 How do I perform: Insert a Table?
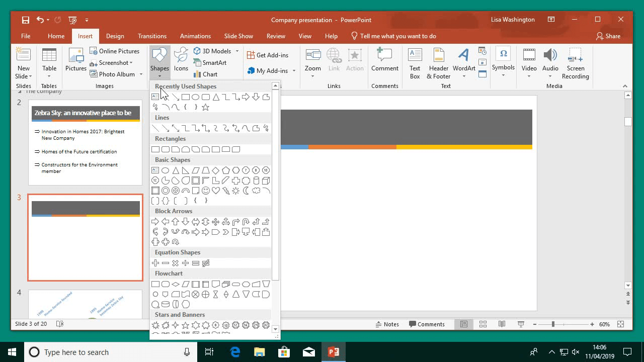[x=49, y=60]
